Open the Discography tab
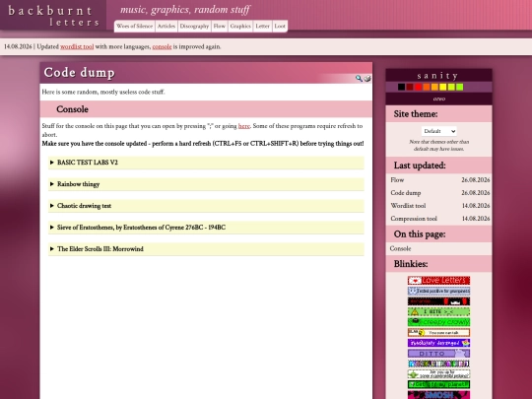Viewport: 532px width, 399px height. (194, 27)
